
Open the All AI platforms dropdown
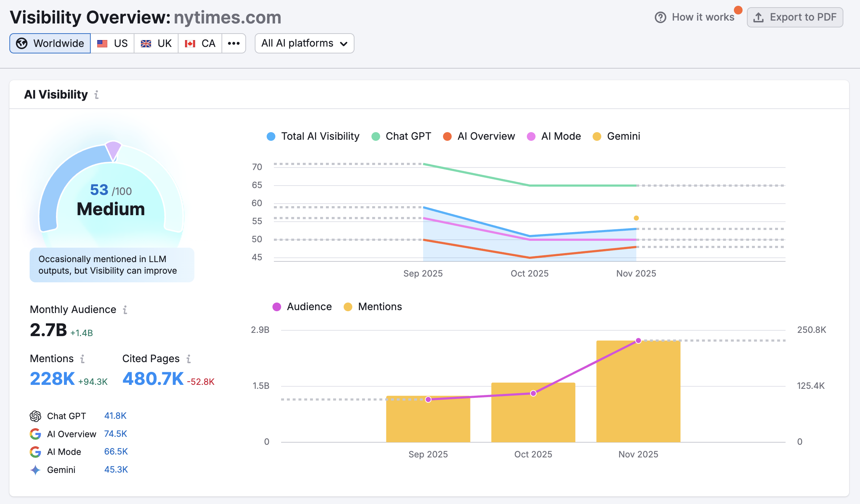pos(304,43)
